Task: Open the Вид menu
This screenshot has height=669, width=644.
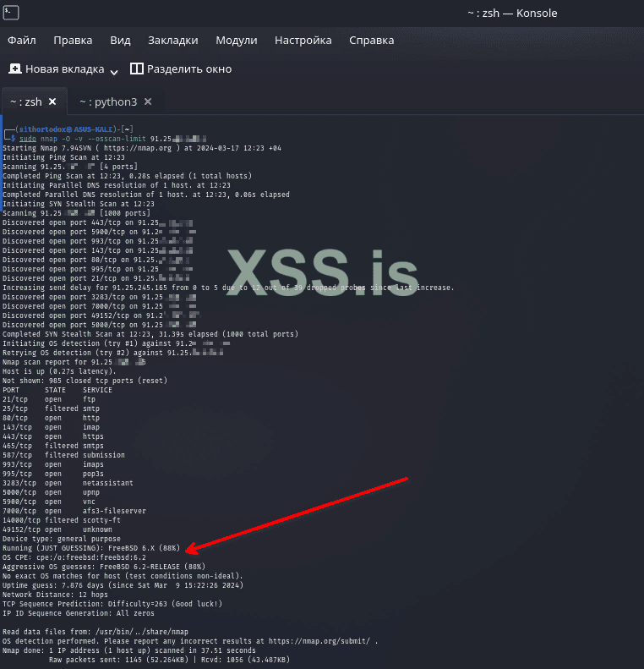Action: [x=120, y=40]
